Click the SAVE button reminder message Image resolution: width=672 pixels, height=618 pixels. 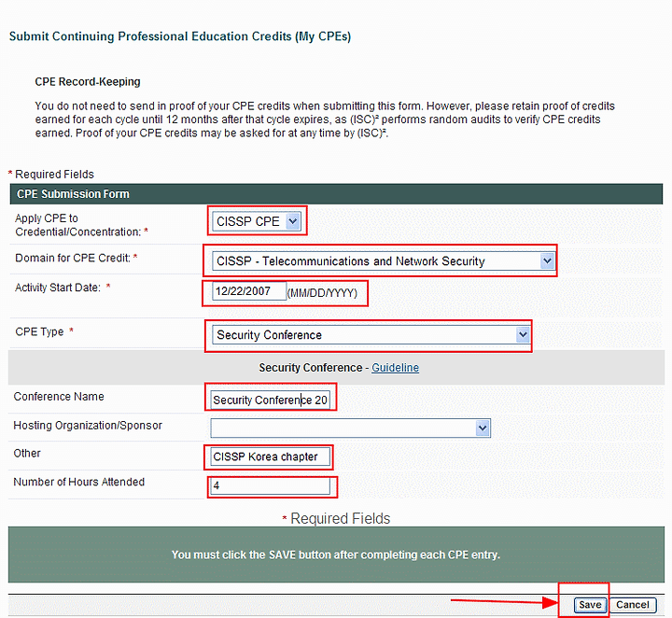336,555
